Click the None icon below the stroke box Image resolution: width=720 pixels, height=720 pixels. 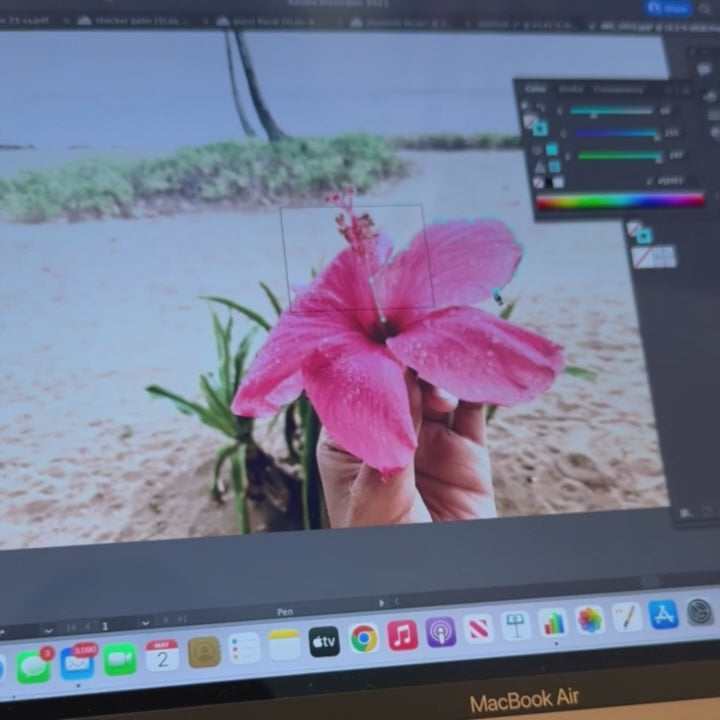[x=643, y=258]
